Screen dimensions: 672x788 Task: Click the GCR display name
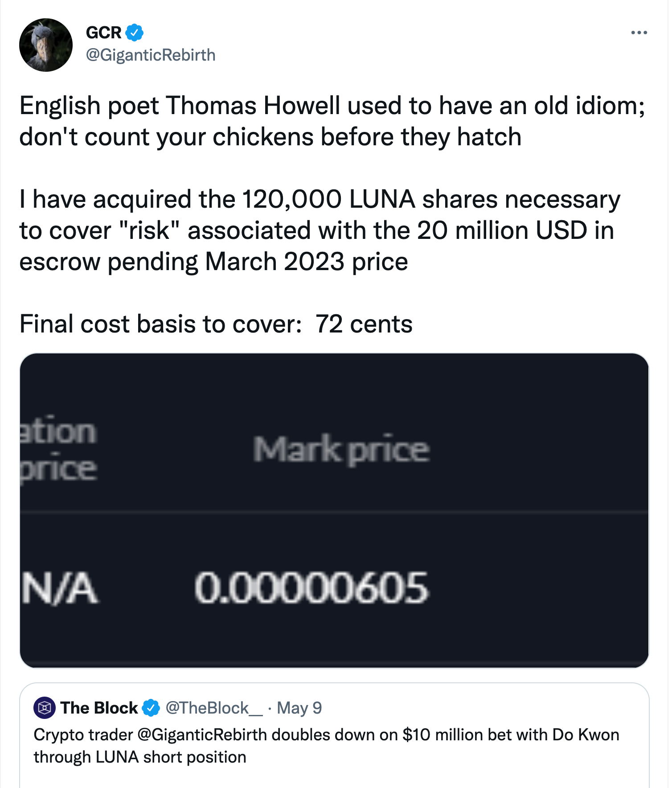coord(103,33)
